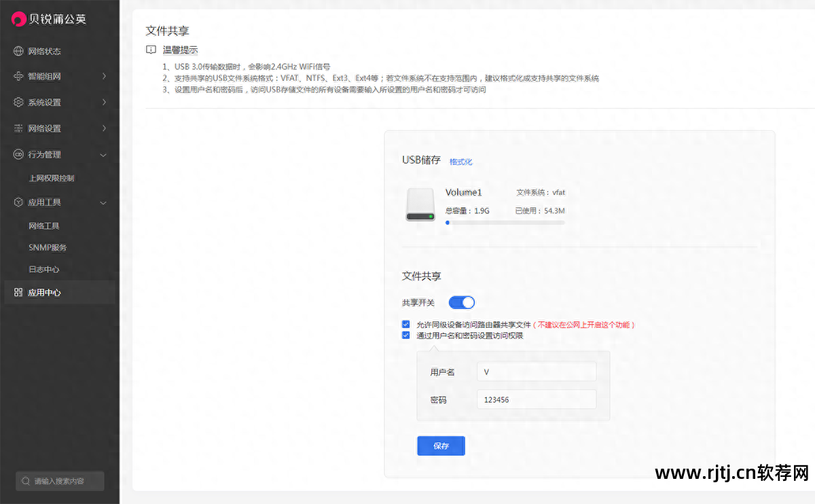Click the Volume1 storage usage bar

[505, 222]
